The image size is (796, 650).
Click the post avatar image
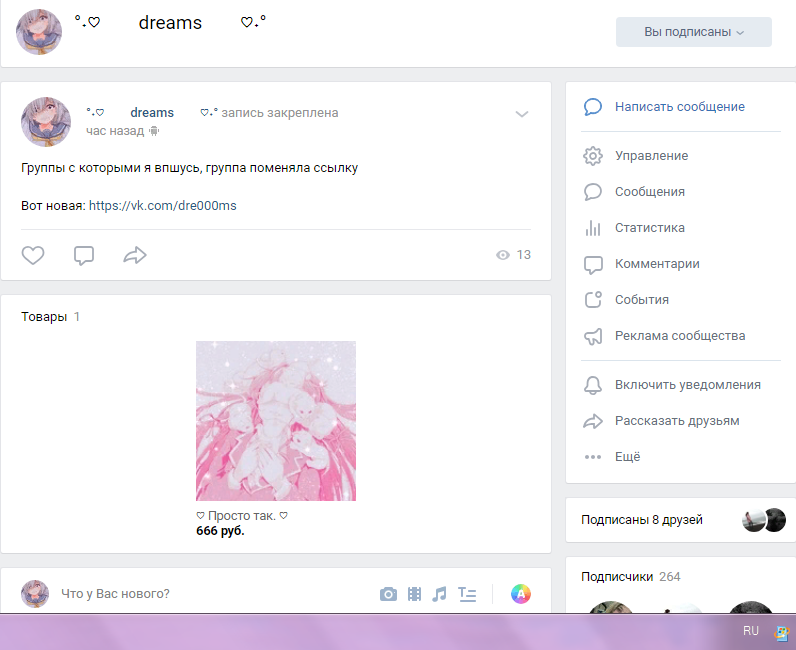click(x=46, y=122)
